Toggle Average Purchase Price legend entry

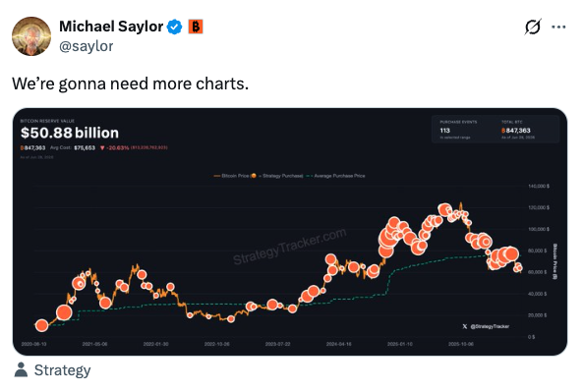tap(335, 176)
